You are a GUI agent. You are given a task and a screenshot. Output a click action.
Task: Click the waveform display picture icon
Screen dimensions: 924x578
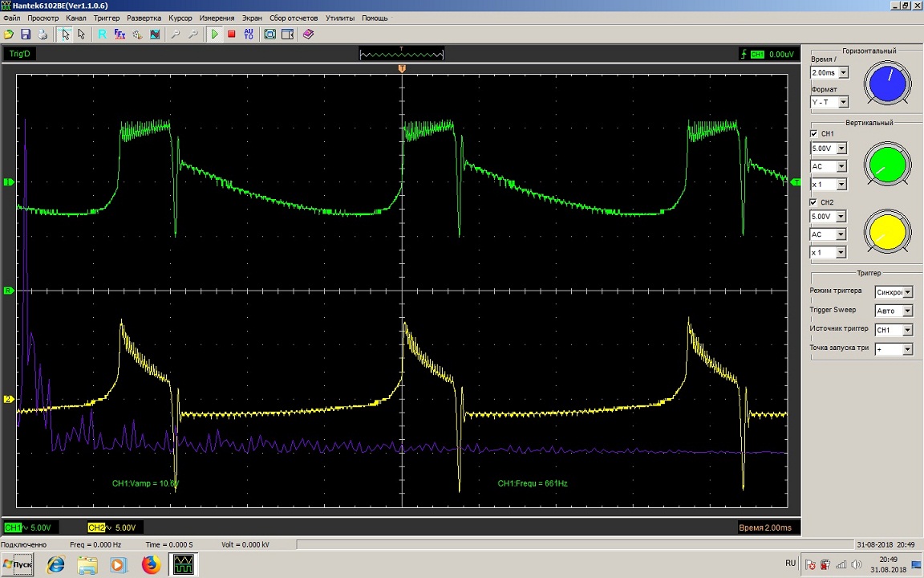point(154,35)
